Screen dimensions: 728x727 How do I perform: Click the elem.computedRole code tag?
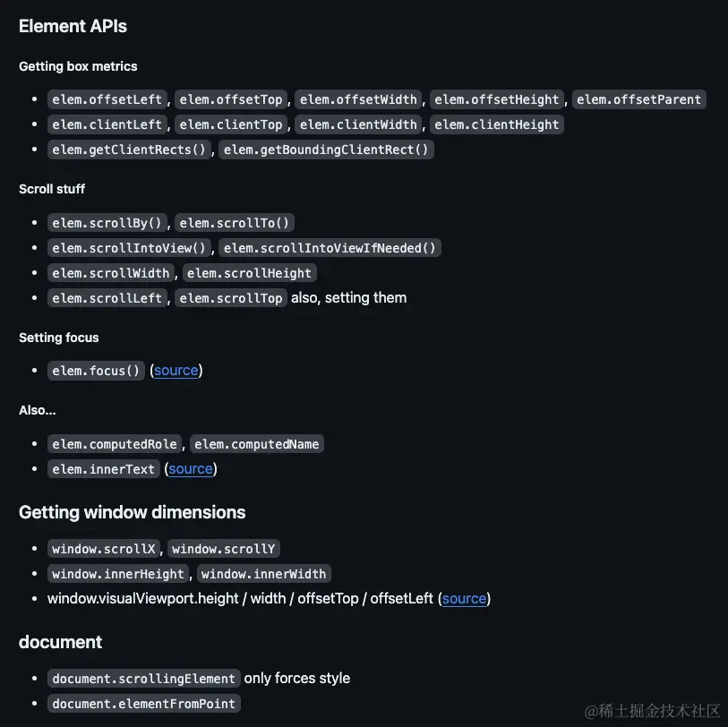click(115, 444)
